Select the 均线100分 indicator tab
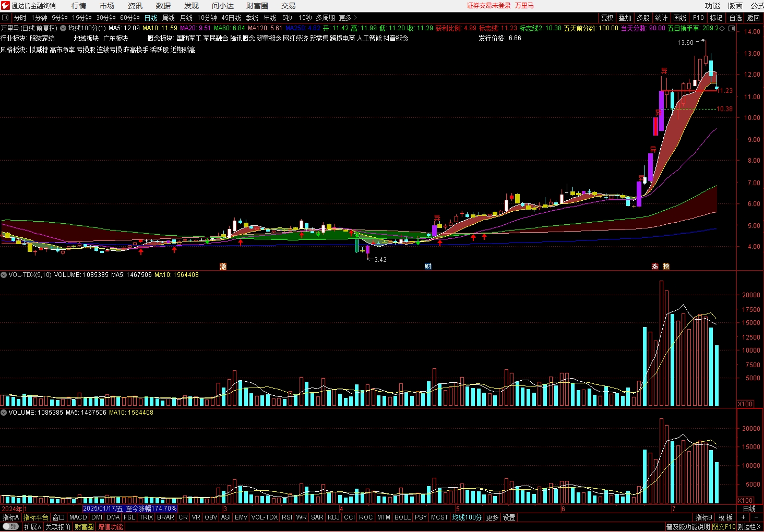Screen dimensions: 764x532 coord(467,517)
